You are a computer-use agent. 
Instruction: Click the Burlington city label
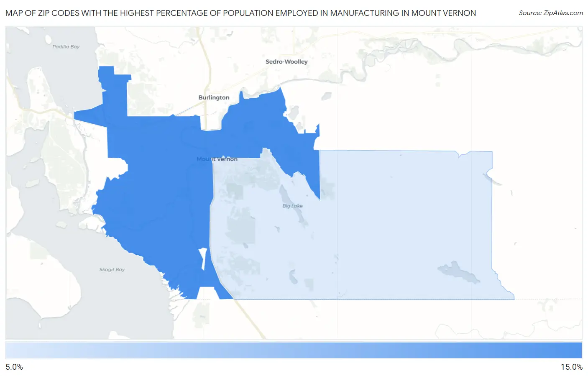coord(214,97)
